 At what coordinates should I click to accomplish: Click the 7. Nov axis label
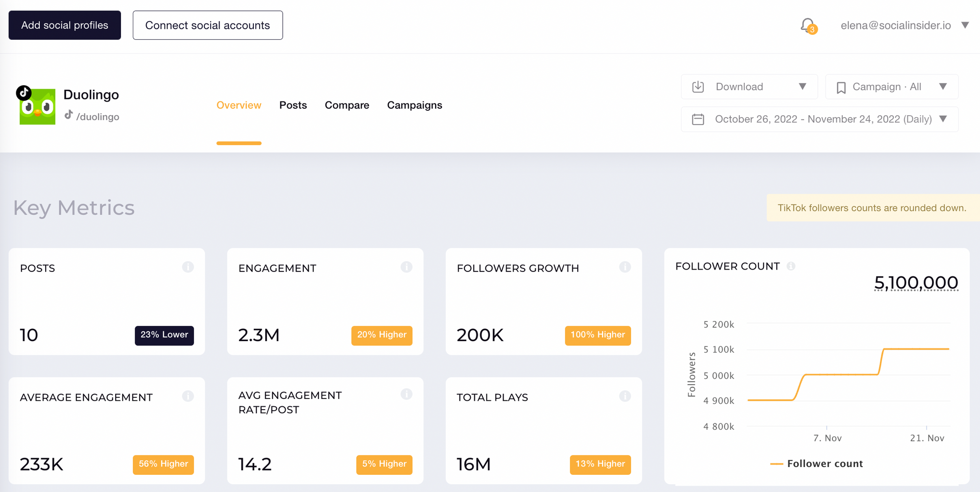827,438
